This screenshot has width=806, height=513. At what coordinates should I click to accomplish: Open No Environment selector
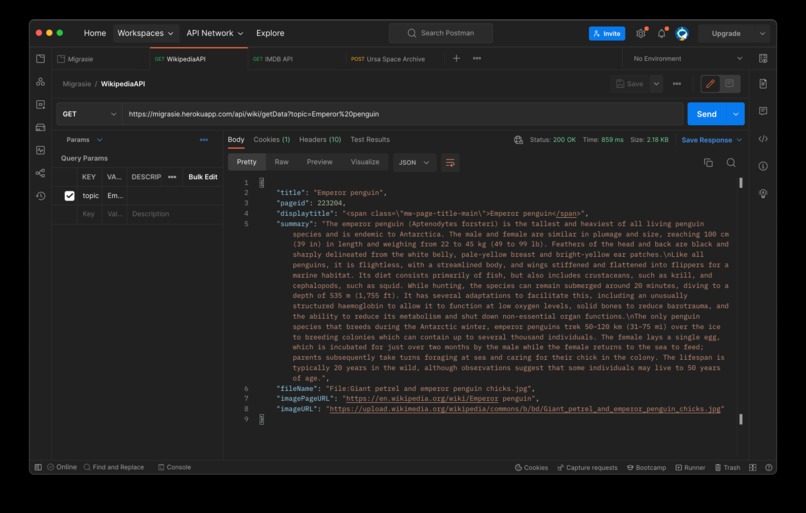point(687,59)
